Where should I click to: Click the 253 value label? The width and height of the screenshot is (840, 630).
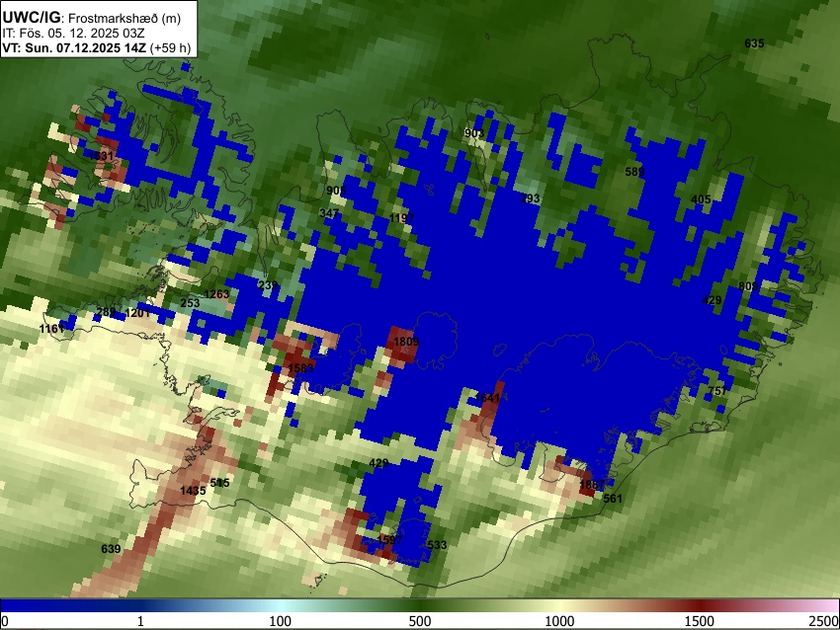[190, 303]
